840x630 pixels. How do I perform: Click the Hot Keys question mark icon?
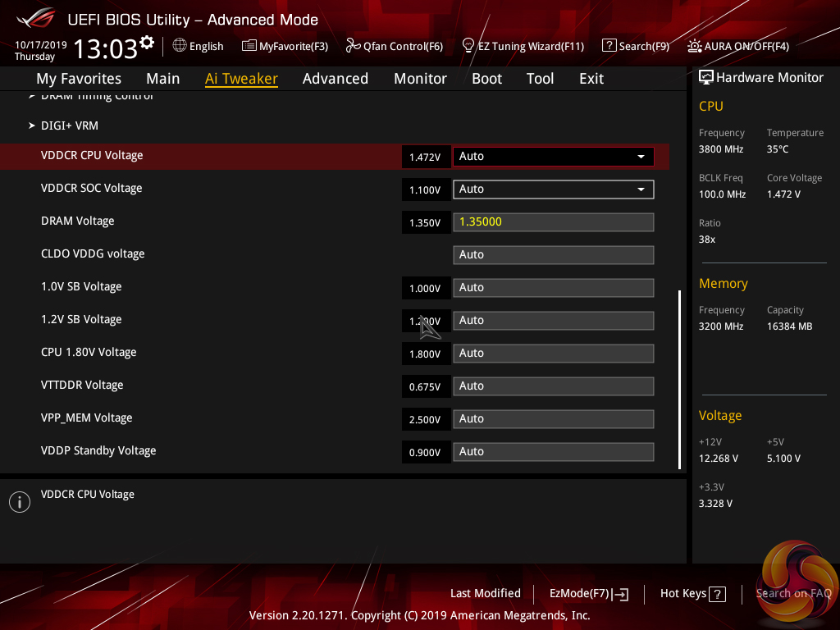(717, 594)
